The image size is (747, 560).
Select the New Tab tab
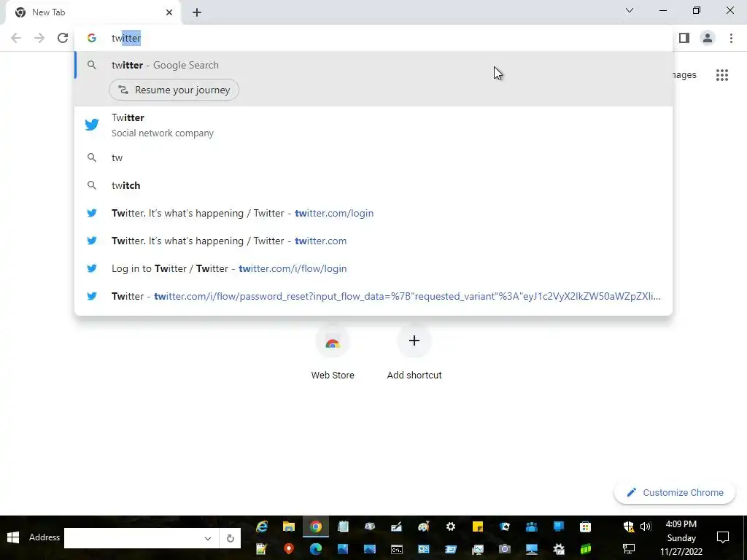93,12
